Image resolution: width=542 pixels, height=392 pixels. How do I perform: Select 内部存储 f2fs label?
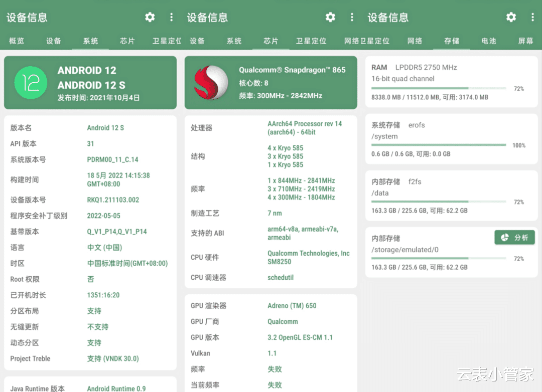click(x=396, y=181)
